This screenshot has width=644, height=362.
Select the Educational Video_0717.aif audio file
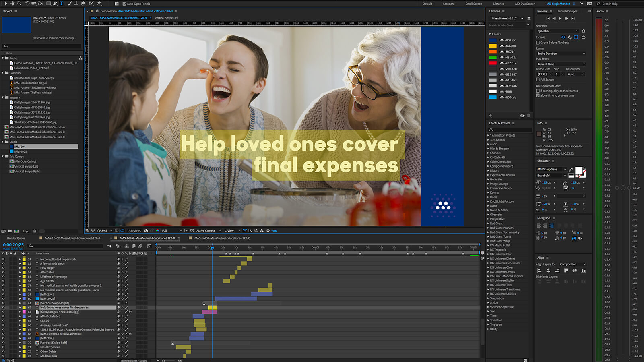click(x=31, y=68)
